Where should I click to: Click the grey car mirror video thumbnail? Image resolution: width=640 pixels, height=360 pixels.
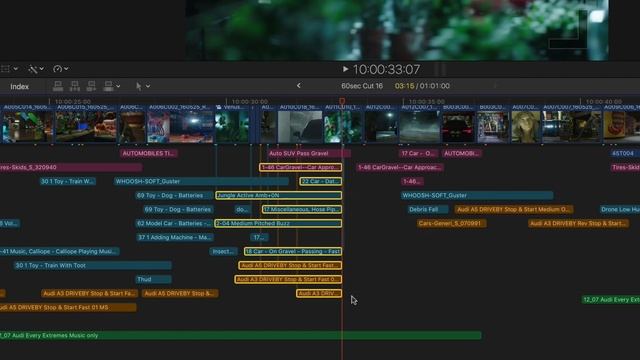(x=300, y=127)
